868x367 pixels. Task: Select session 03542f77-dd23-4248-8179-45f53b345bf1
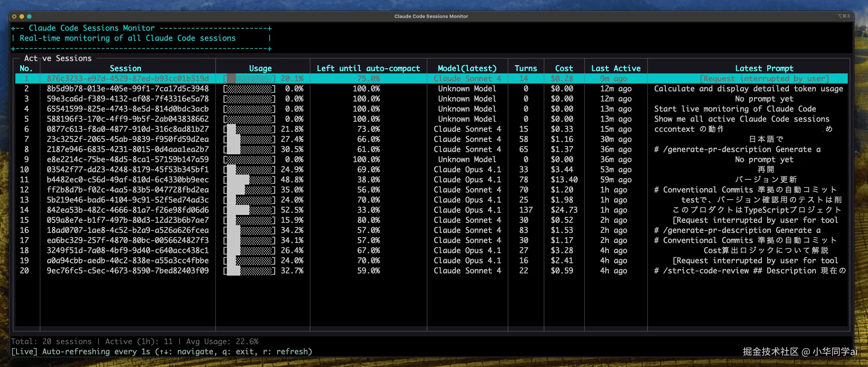[431, 170]
